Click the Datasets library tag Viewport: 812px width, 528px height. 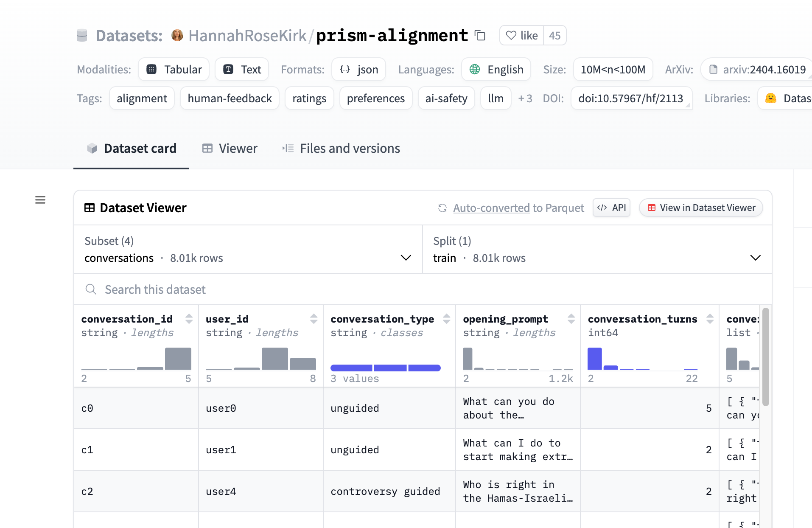point(785,98)
